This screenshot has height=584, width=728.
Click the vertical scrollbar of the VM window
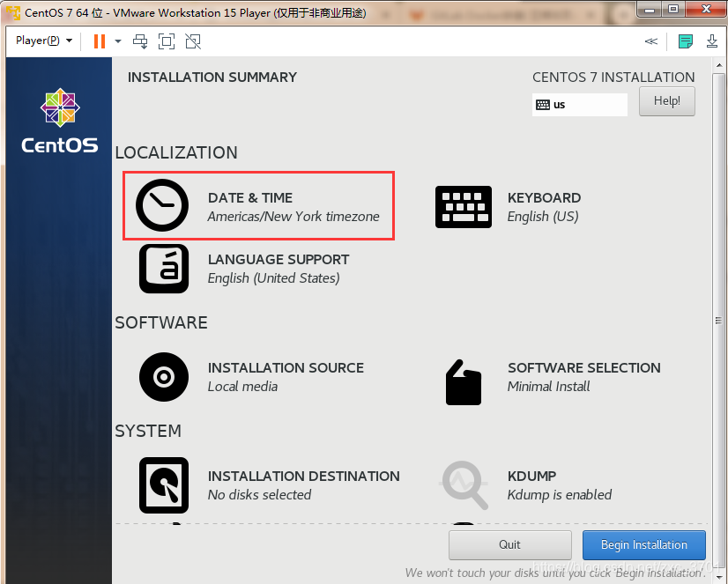click(718, 320)
